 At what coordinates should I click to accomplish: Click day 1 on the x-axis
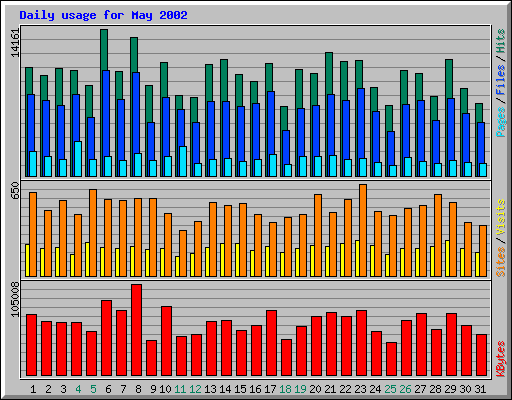coord(33,389)
